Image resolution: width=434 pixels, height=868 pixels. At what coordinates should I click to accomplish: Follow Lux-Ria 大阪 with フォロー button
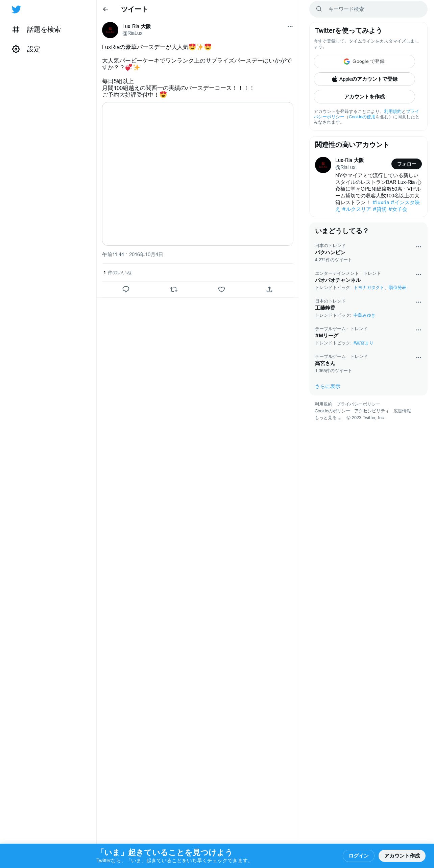(x=407, y=164)
